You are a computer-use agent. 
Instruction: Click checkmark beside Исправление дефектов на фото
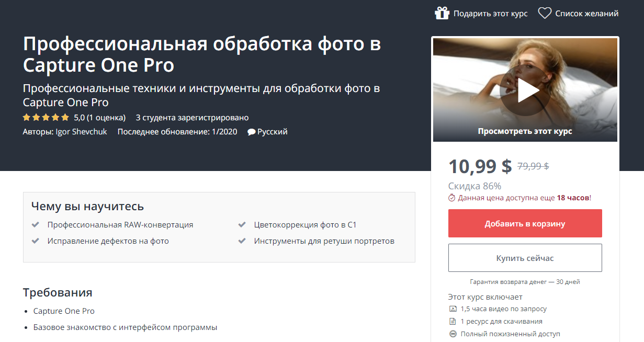35,241
